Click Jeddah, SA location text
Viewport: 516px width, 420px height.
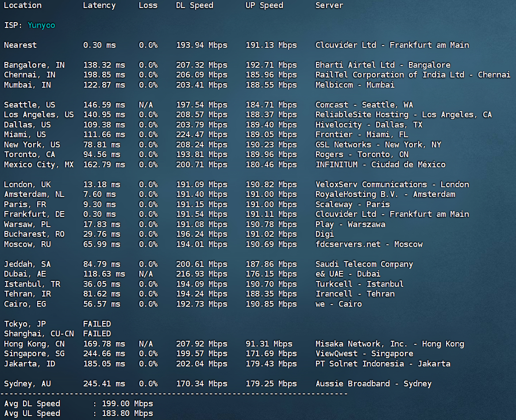(27, 264)
